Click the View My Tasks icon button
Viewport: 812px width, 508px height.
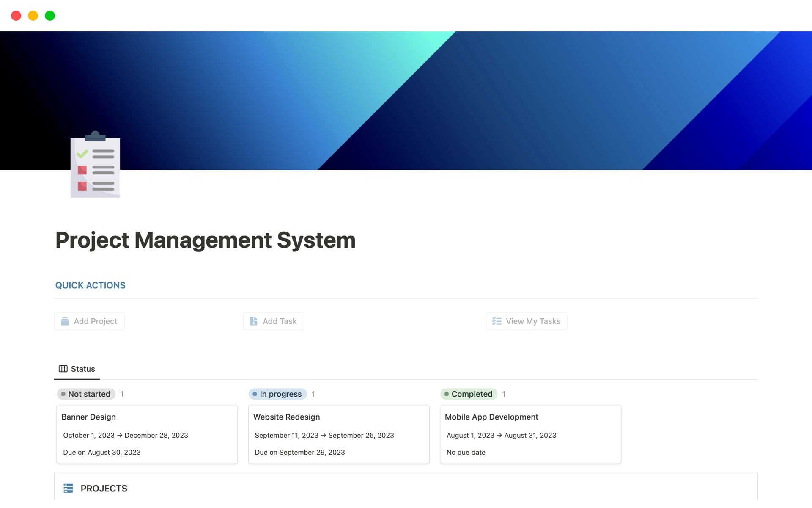click(x=497, y=321)
